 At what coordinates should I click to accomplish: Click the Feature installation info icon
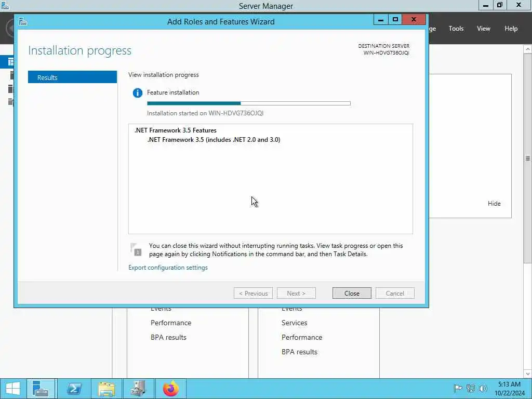[137, 92]
